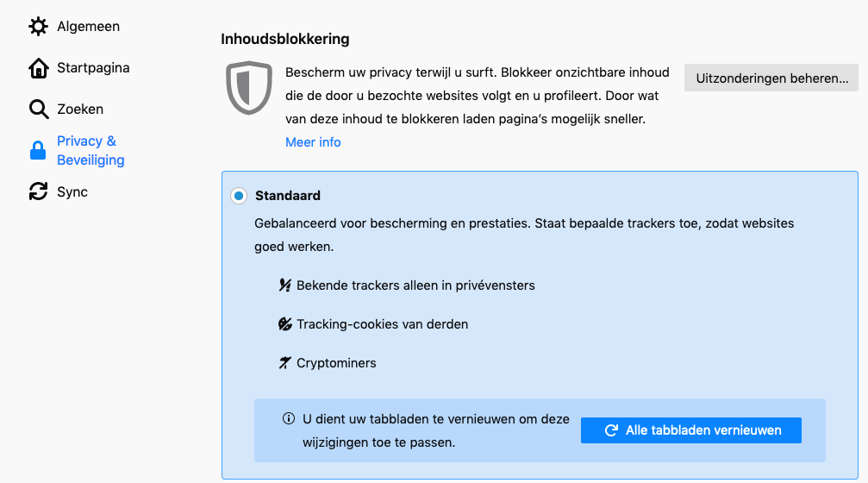Click the Startpagina house icon
This screenshot has width=868, height=483.
pyautogui.click(x=39, y=68)
